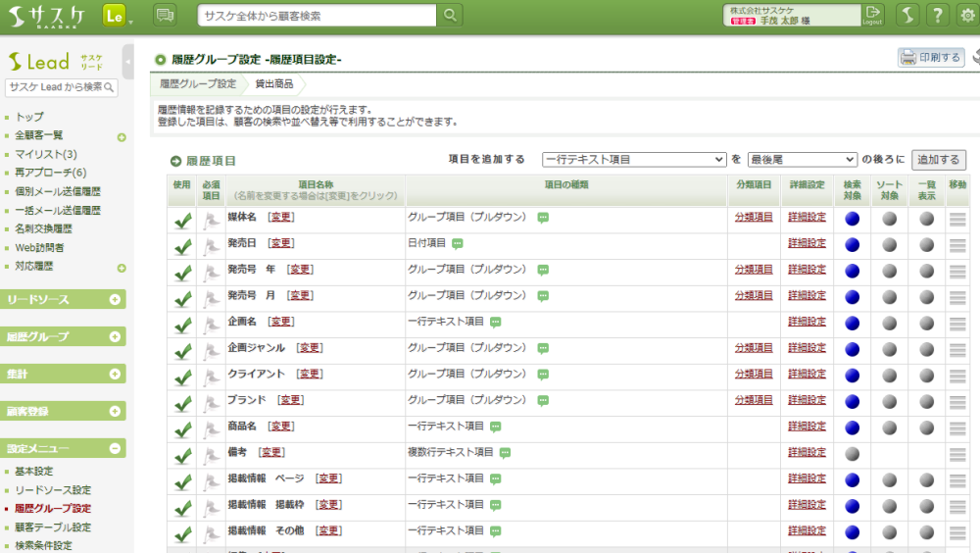
Task: Click the global search magnifier icon
Action: pos(450,16)
